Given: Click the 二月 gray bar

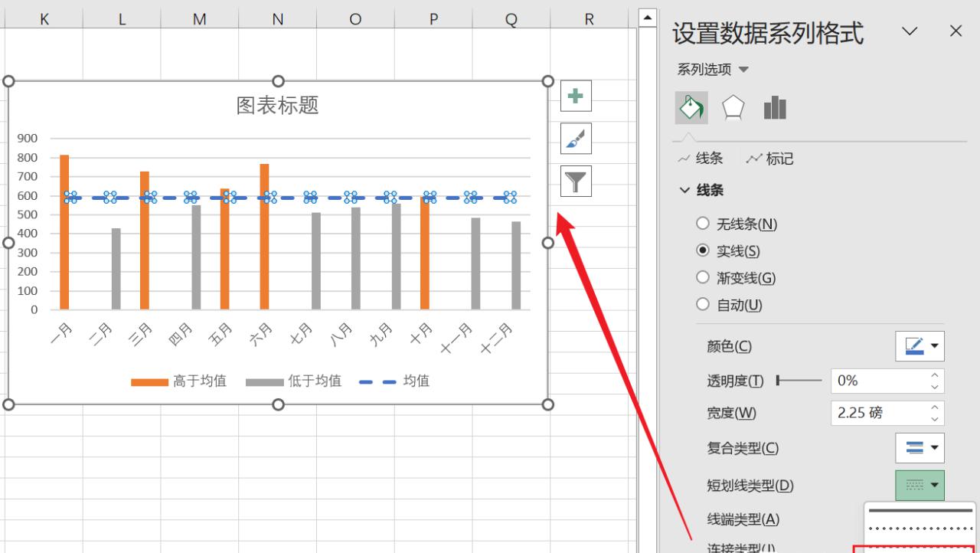Looking at the screenshot, I should (x=116, y=269).
